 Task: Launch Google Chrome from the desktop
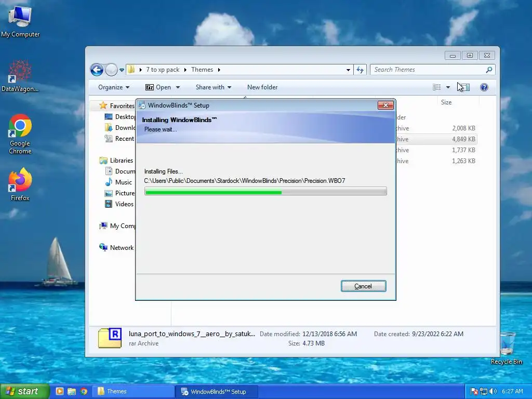[x=20, y=134]
